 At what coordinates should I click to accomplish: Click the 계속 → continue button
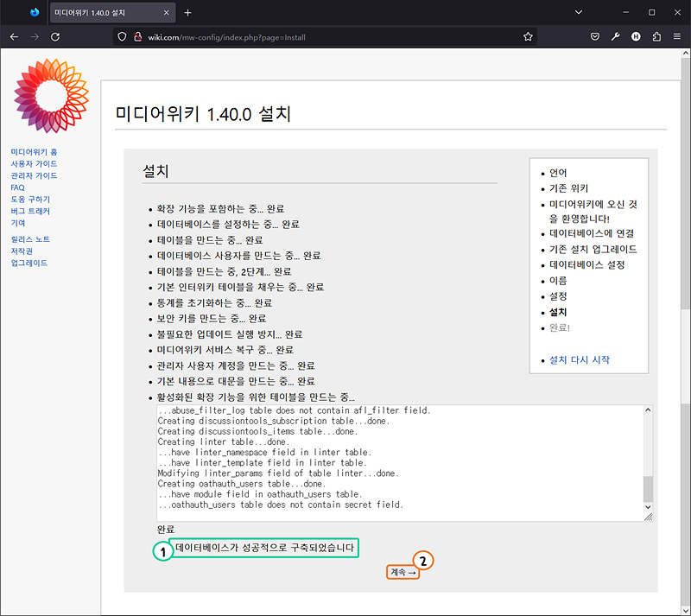pos(403,572)
